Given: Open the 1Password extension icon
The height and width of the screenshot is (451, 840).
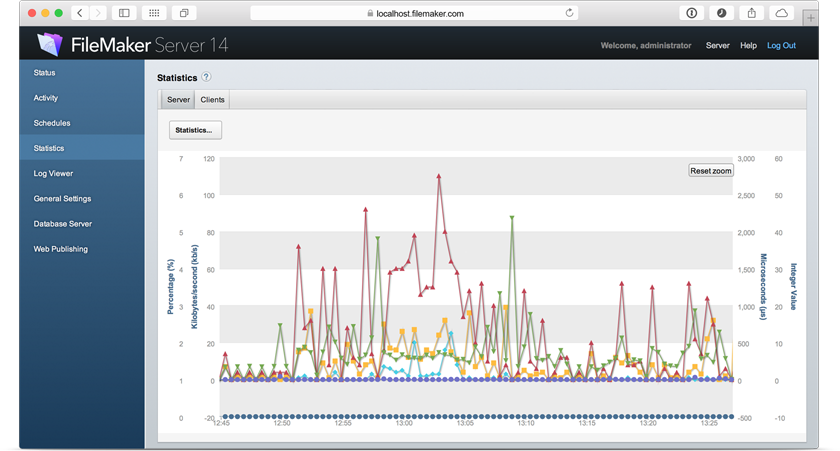Looking at the screenshot, I should pos(692,13).
